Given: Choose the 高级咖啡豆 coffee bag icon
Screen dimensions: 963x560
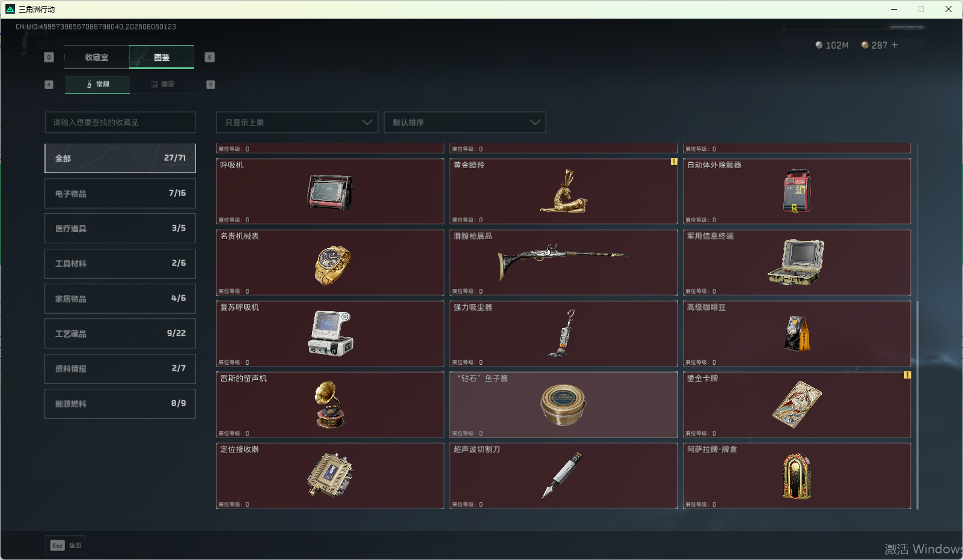Looking at the screenshot, I should pos(797,333).
